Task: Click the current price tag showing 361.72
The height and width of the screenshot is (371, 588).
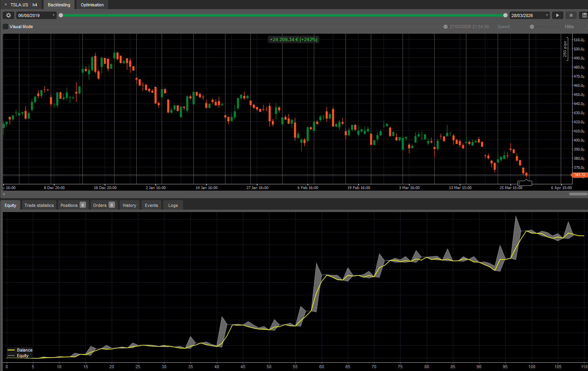Action: (579, 175)
